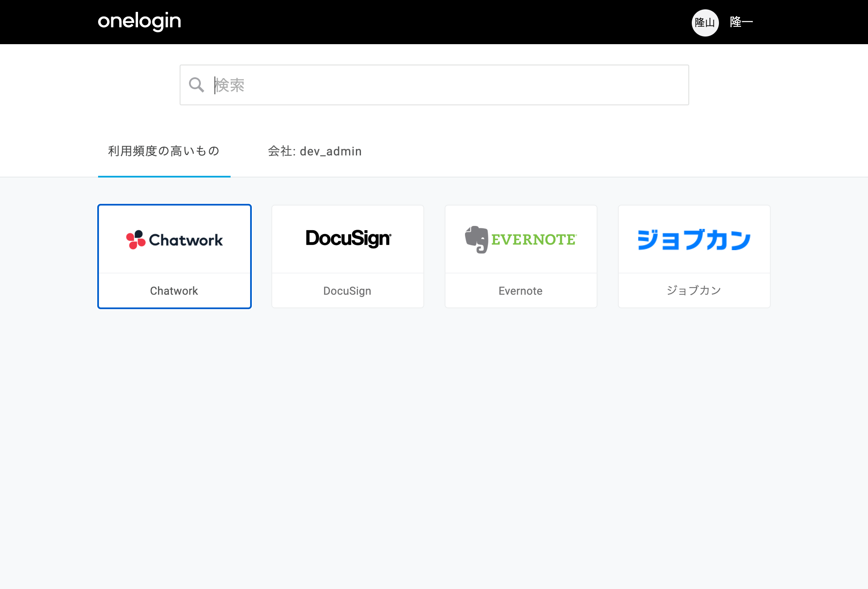Click the Chatwork logo image
The image size is (868, 589).
(175, 240)
